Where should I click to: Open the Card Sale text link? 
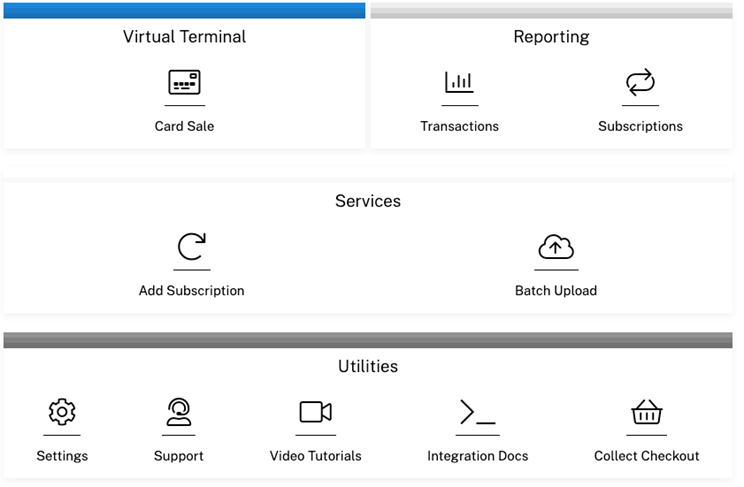click(x=184, y=126)
